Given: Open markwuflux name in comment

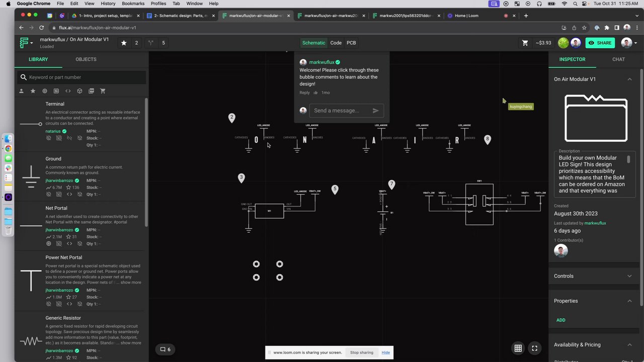Looking at the screenshot, I should (x=321, y=62).
